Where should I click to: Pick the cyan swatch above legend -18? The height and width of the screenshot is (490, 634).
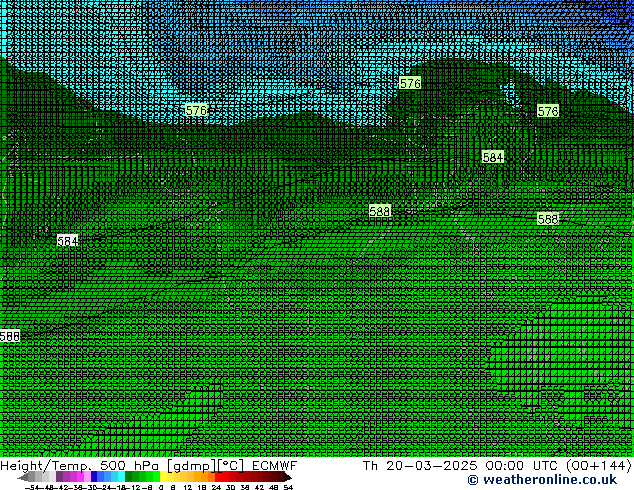tap(122, 476)
